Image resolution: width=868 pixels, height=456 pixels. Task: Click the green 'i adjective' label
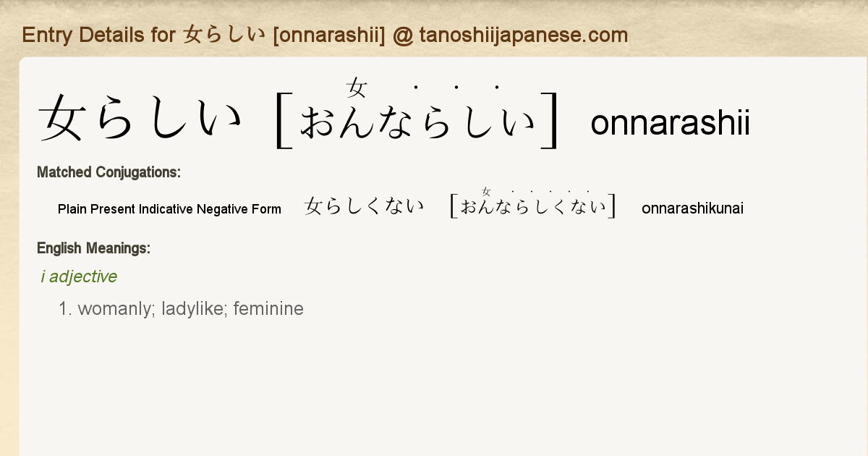(x=79, y=276)
